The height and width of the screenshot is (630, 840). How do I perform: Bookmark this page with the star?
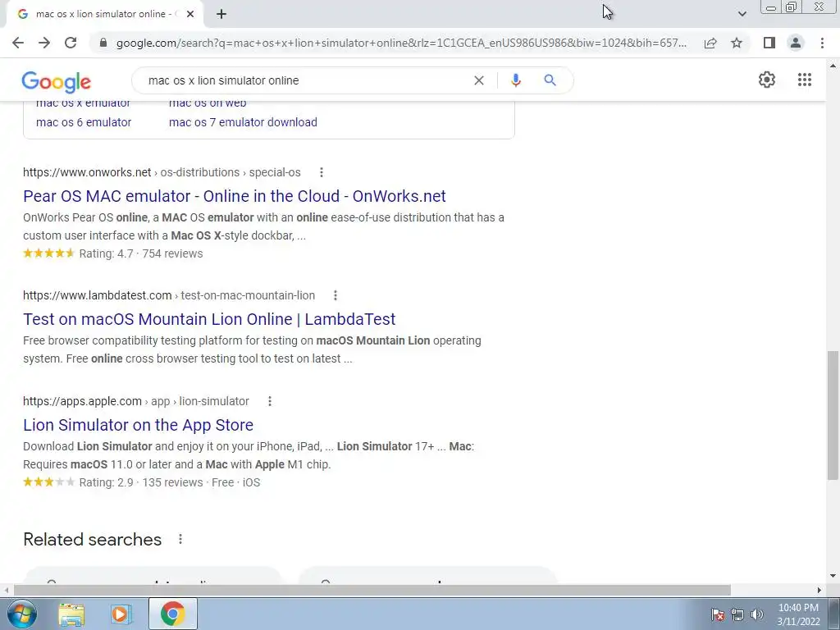(737, 43)
